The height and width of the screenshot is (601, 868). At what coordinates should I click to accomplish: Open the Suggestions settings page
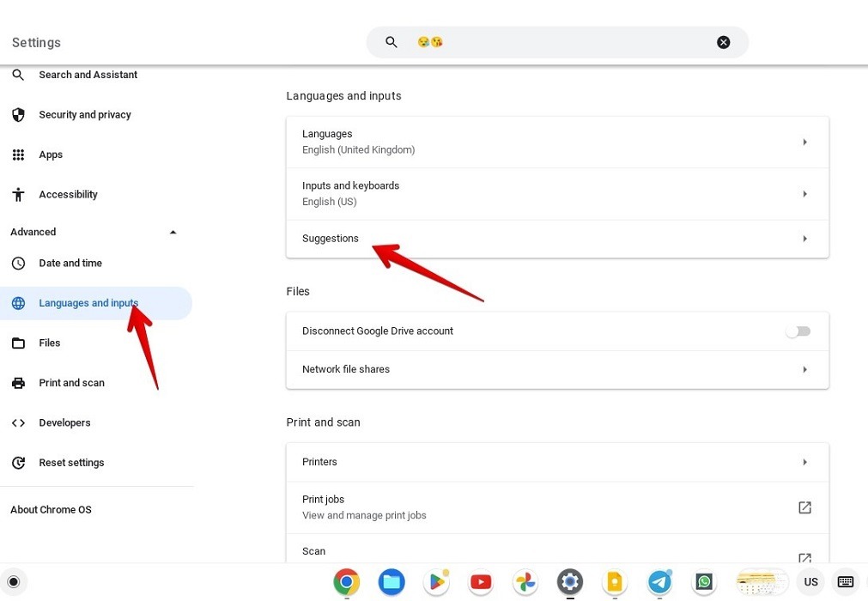[x=557, y=239]
